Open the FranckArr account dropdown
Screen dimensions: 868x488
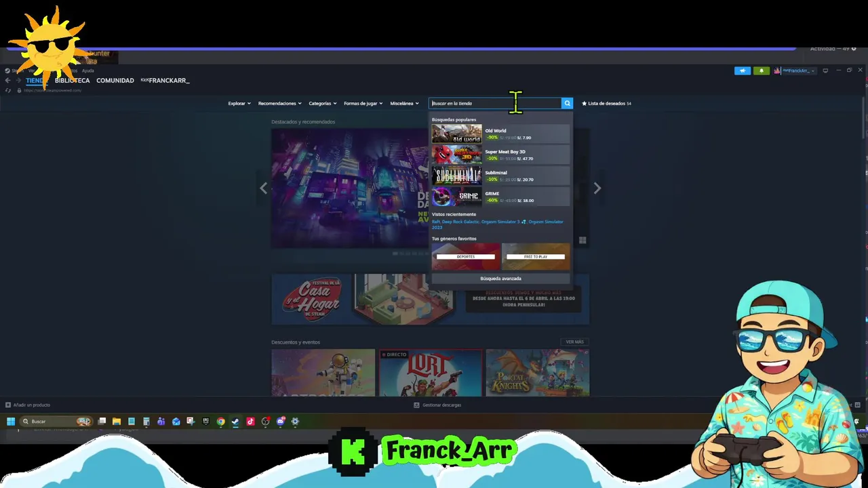(800, 70)
